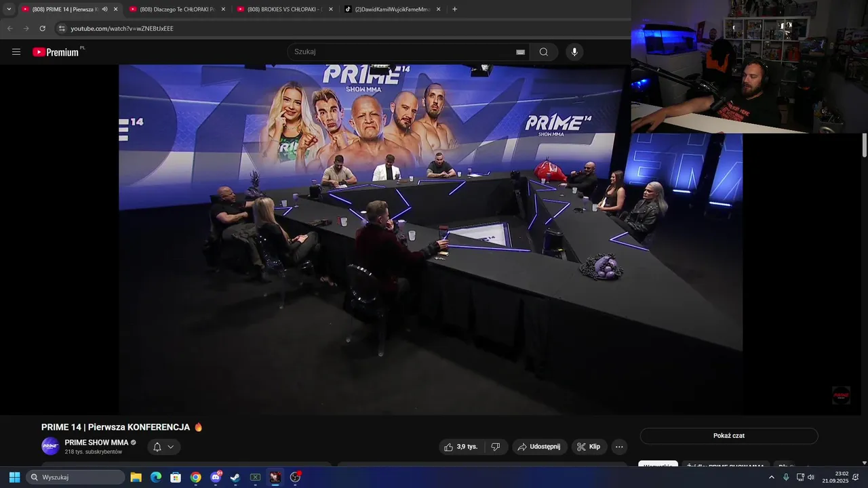The image size is (868, 488).
Task: Go forward in browser history
Action: pos(26,28)
